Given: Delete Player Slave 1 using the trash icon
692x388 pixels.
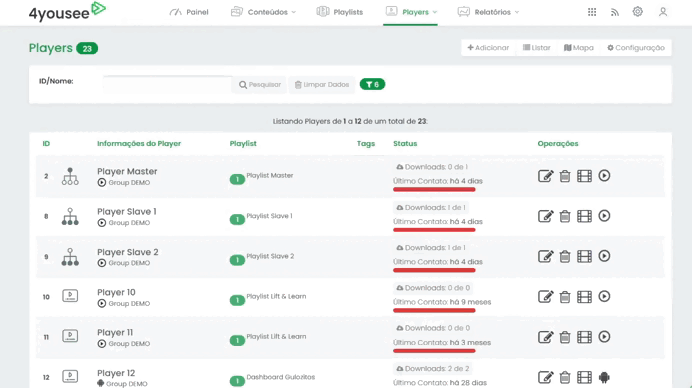Looking at the screenshot, I should coord(565,216).
